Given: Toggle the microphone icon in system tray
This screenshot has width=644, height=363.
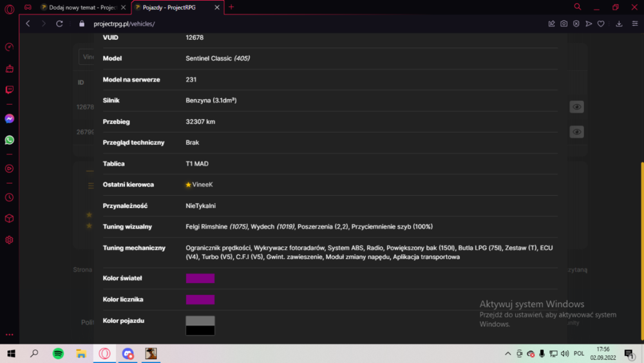Looking at the screenshot, I should click(x=542, y=353).
